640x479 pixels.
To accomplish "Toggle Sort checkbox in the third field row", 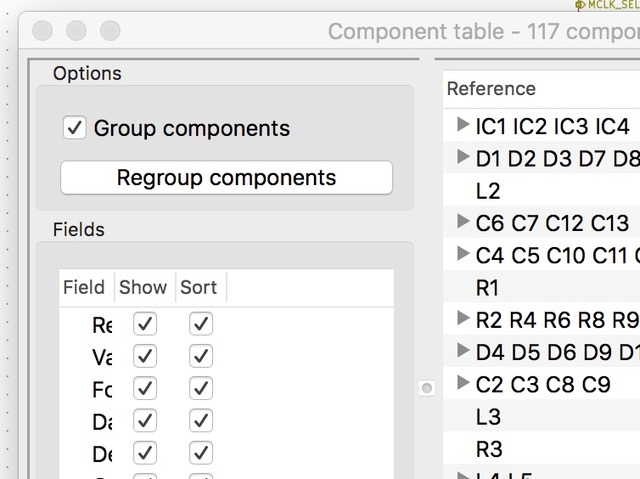I will (201, 389).
